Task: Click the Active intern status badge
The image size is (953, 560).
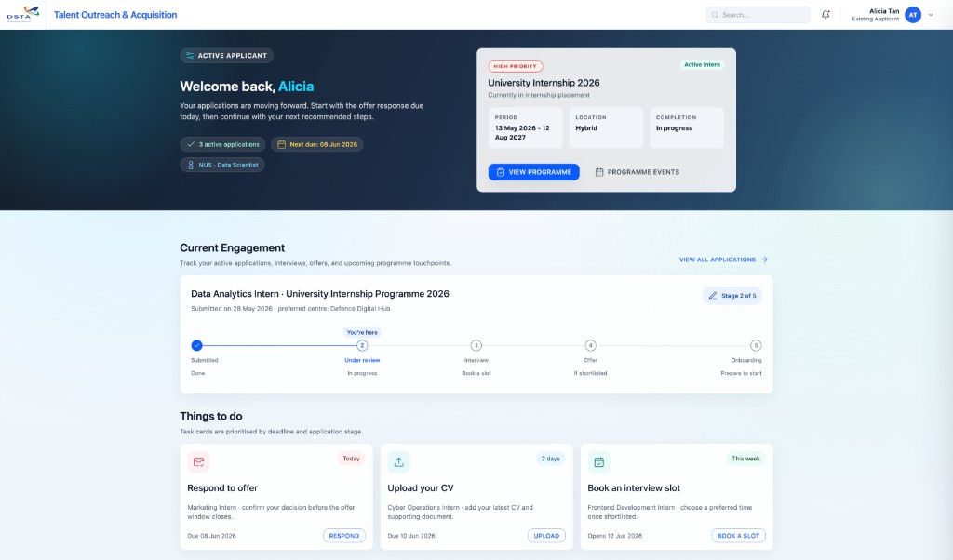Action: (x=702, y=64)
